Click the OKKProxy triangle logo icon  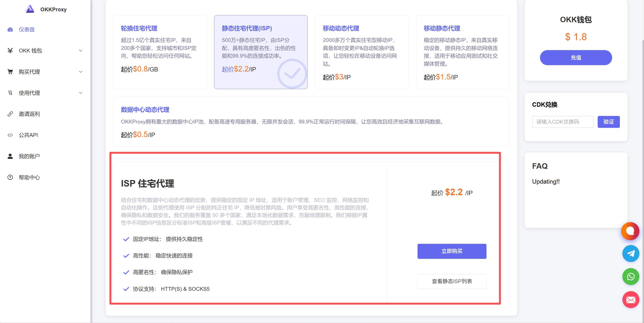pyautogui.click(x=30, y=9)
